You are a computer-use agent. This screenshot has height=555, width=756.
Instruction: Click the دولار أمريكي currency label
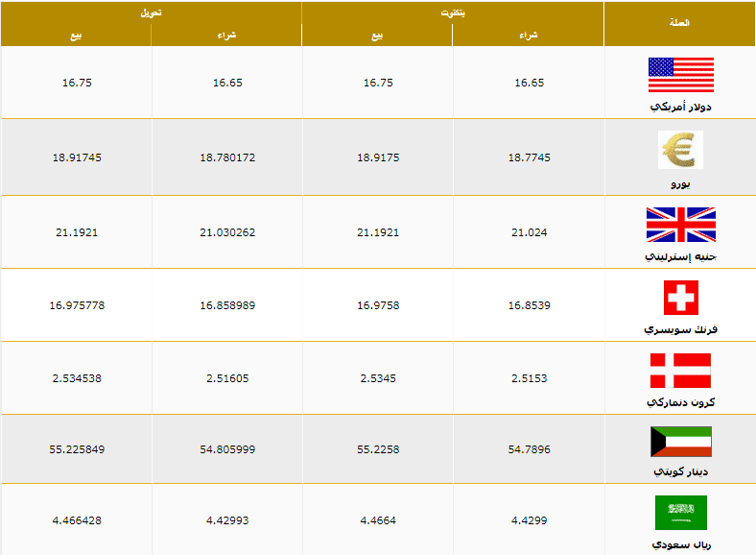tap(681, 107)
